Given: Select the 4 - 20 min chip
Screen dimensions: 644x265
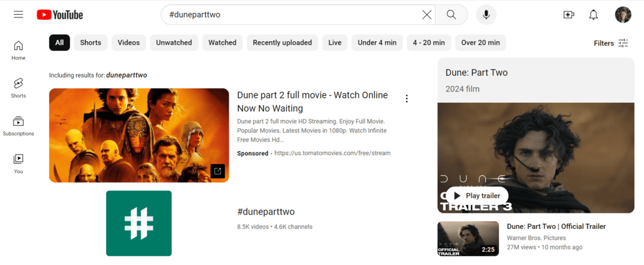Looking at the screenshot, I should pyautogui.click(x=429, y=42).
